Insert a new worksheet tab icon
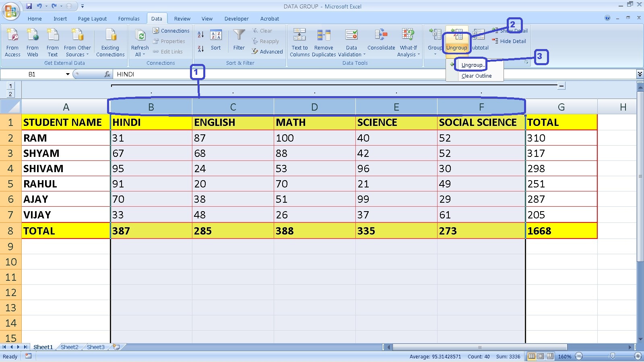This screenshot has height=362, width=644. 117,347
